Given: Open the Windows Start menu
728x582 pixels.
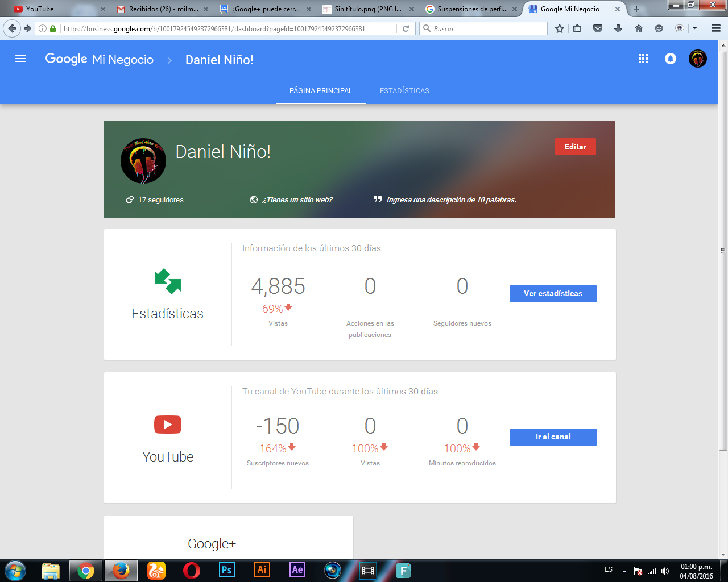Looking at the screenshot, I should point(15,571).
